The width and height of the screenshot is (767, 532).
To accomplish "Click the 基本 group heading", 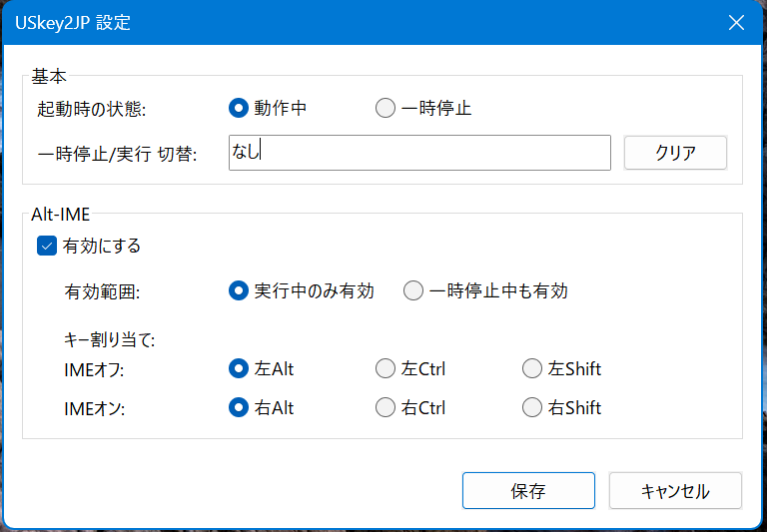I will 49,76.
